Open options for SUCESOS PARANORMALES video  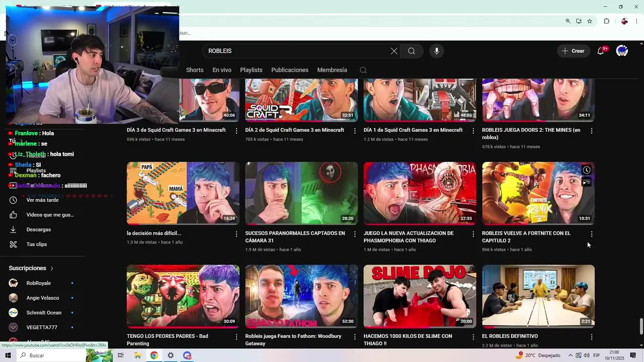(355, 234)
